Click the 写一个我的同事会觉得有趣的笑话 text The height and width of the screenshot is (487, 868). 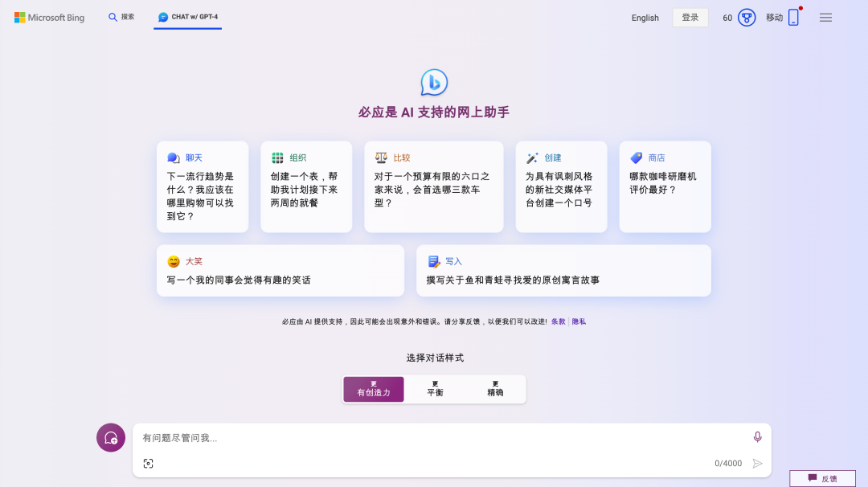239,280
